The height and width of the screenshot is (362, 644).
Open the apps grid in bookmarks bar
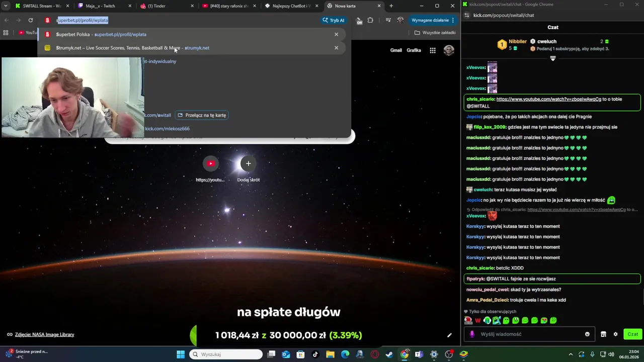pyautogui.click(x=6, y=33)
